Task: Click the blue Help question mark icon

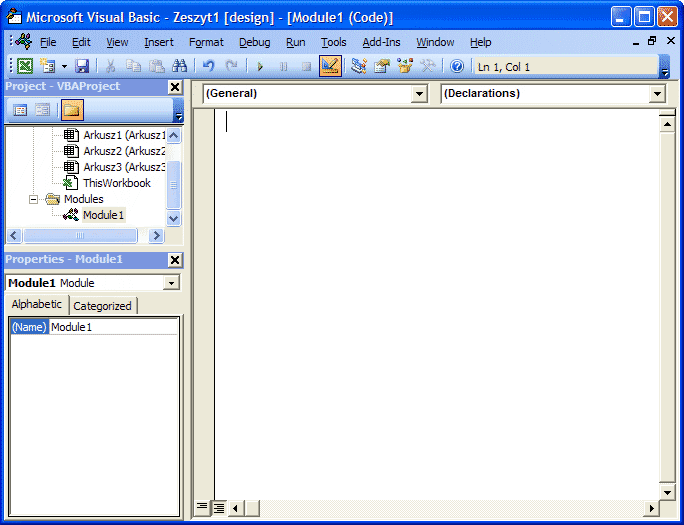Action: (457, 66)
